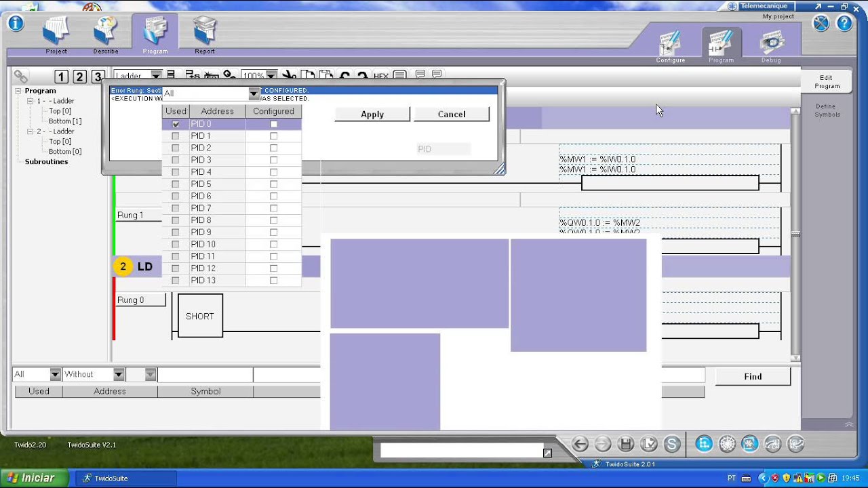Open the Edit Program side panel

click(827, 82)
